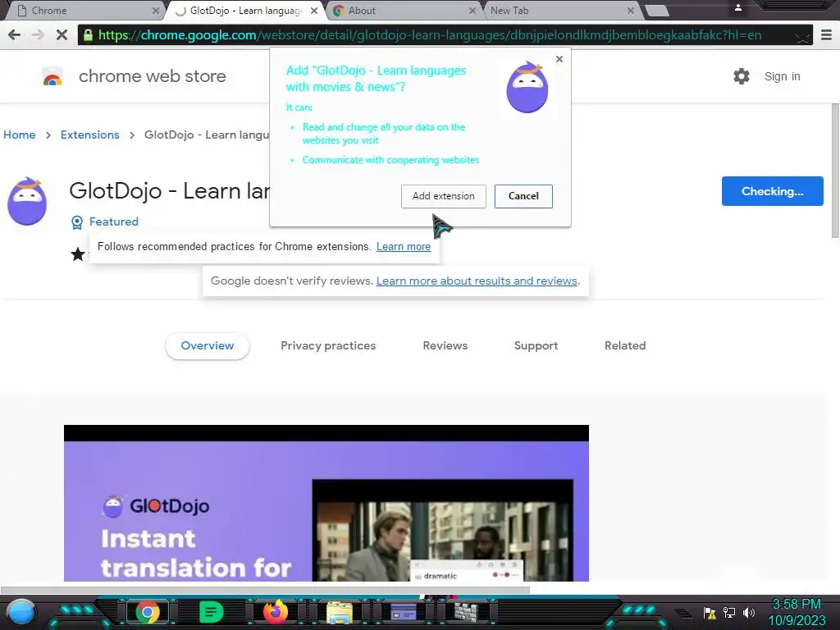Open the Privacy practices tab
This screenshot has height=630, width=840.
pos(328,346)
